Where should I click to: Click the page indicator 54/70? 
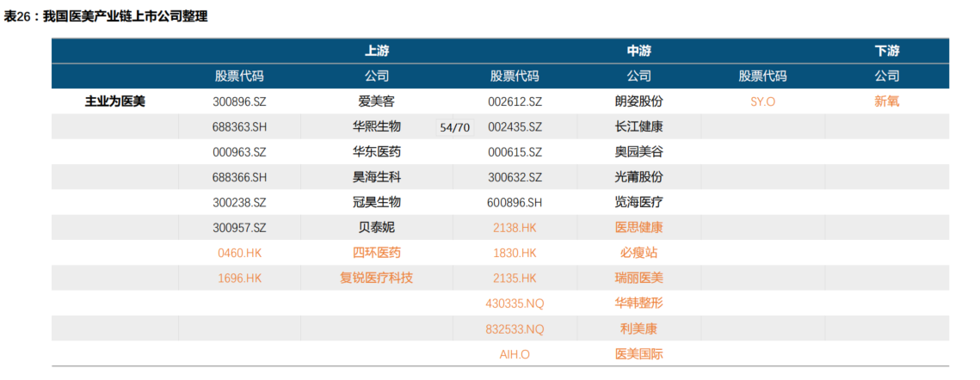point(454,128)
